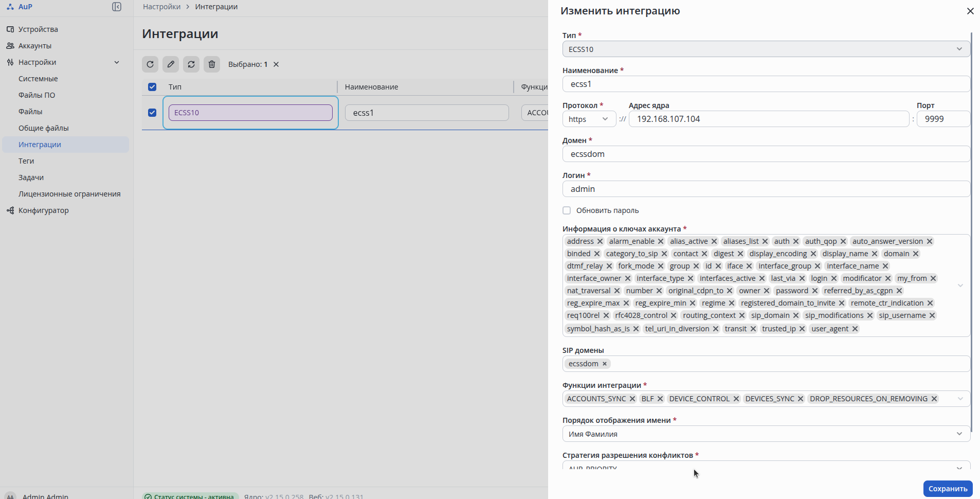The width and height of the screenshot is (980, 499).
Task: Remove the password key tag
Action: (x=815, y=291)
